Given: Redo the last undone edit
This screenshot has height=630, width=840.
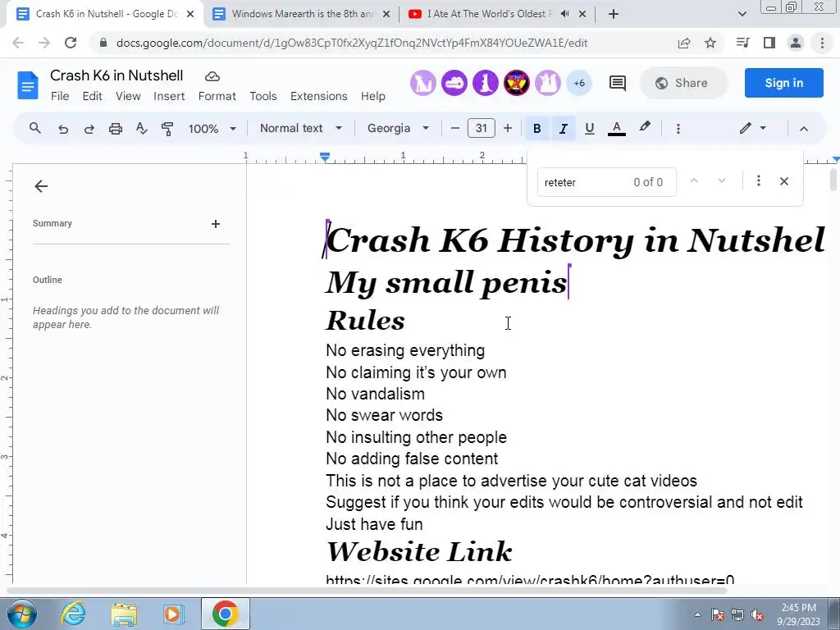Looking at the screenshot, I should pyautogui.click(x=89, y=129).
